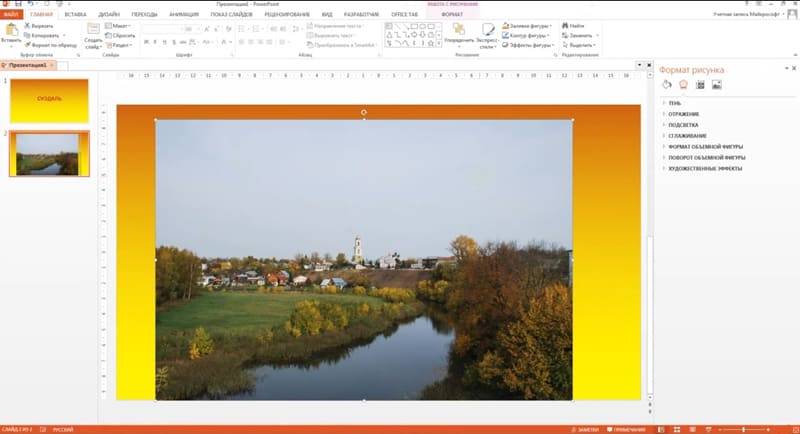The image size is (800, 434).
Task: Click the zoom slider handle in status bar
Action: pos(744,429)
